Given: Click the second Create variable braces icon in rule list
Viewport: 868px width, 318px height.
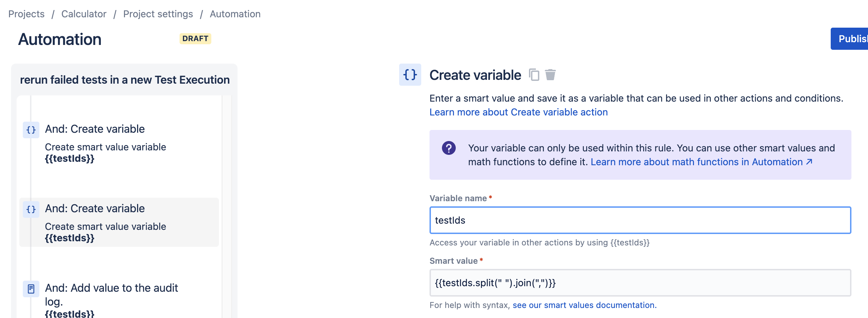Looking at the screenshot, I should pyautogui.click(x=31, y=209).
